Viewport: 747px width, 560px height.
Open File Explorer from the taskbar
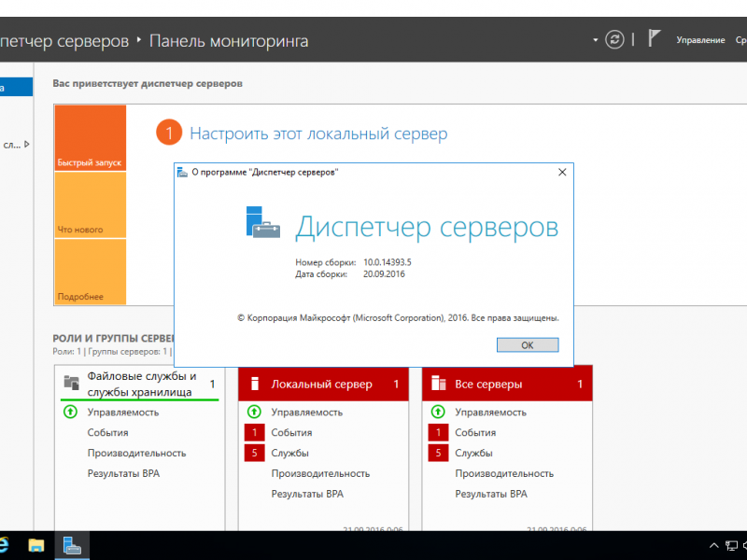pyautogui.click(x=36, y=545)
